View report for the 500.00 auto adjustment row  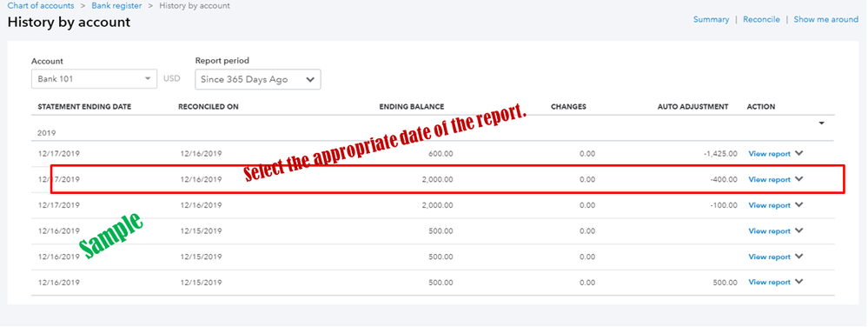pyautogui.click(x=770, y=283)
